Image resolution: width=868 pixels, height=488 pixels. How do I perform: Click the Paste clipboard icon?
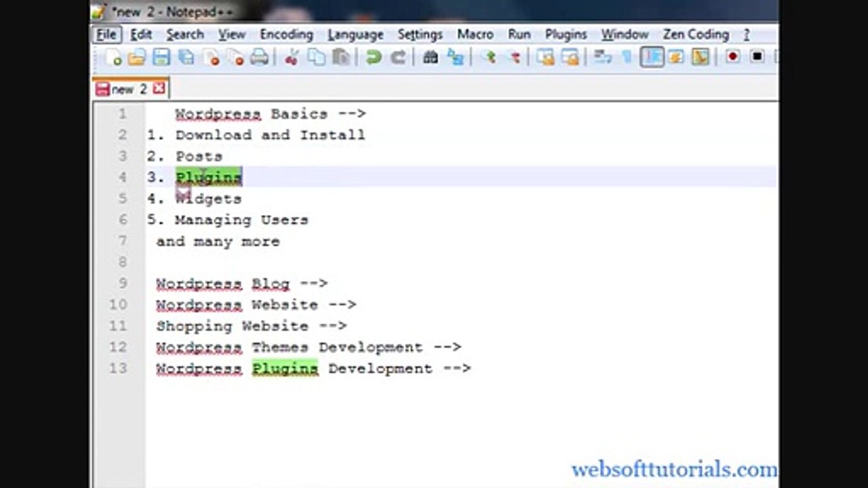click(341, 58)
